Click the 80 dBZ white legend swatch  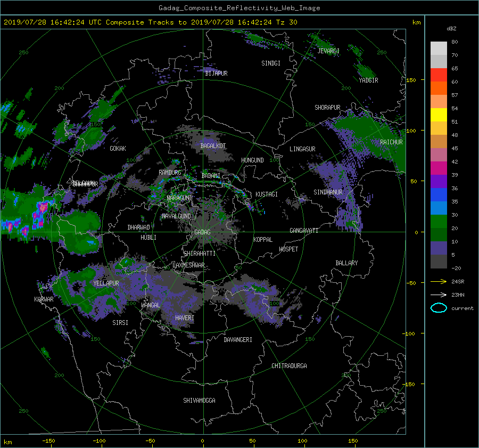439,48
